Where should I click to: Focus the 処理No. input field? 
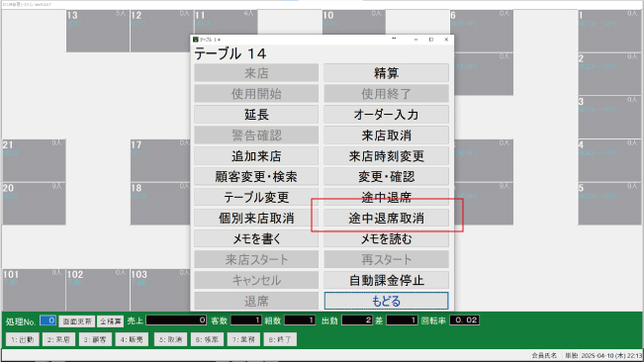point(48,320)
